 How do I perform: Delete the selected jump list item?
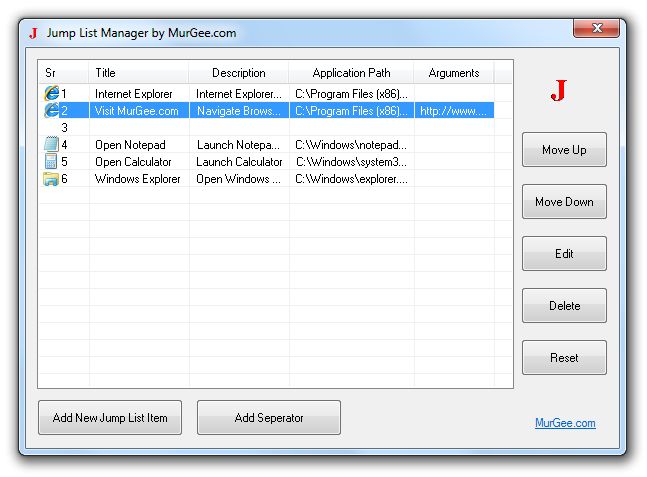pyautogui.click(x=564, y=306)
